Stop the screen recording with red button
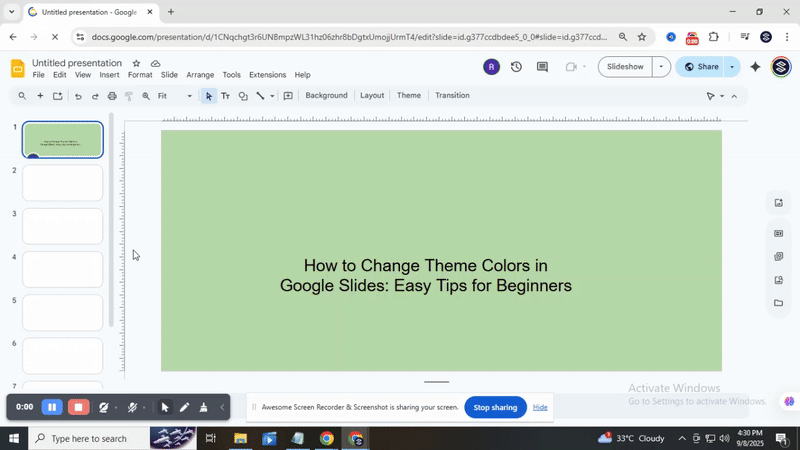This screenshot has width=800, height=450. (x=79, y=407)
